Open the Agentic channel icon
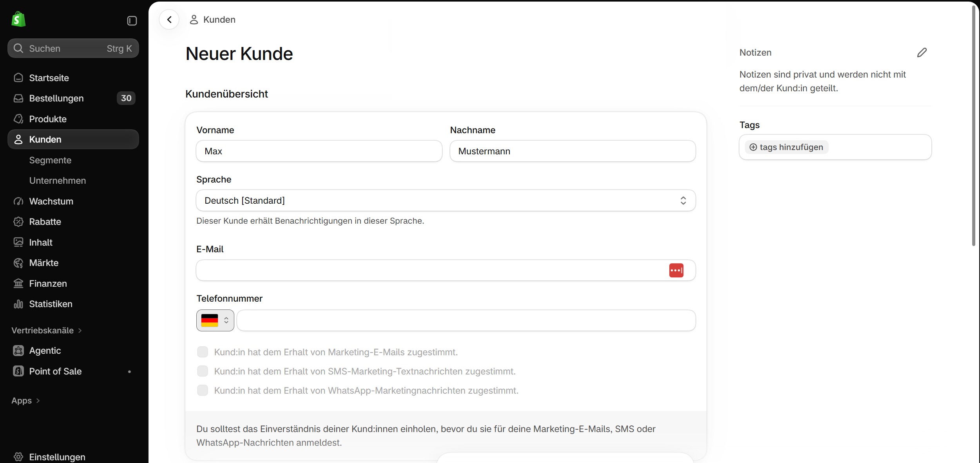 [x=18, y=351]
